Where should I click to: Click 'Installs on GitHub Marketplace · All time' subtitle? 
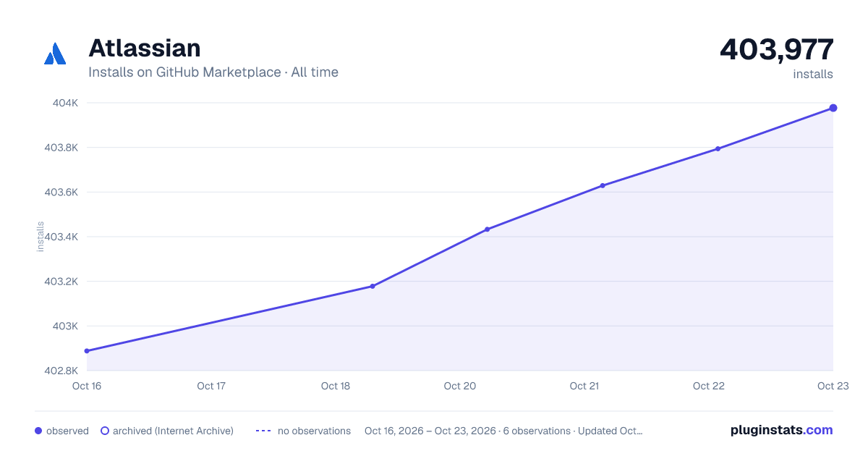(x=213, y=72)
